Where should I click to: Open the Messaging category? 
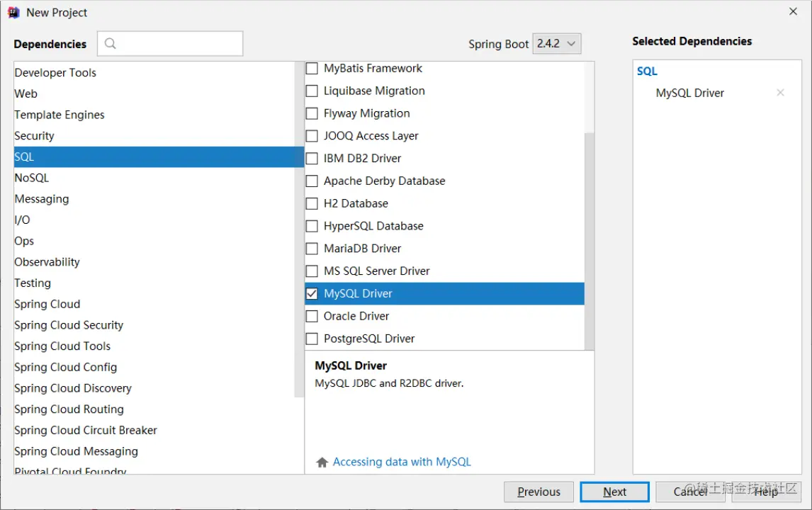click(x=154, y=199)
